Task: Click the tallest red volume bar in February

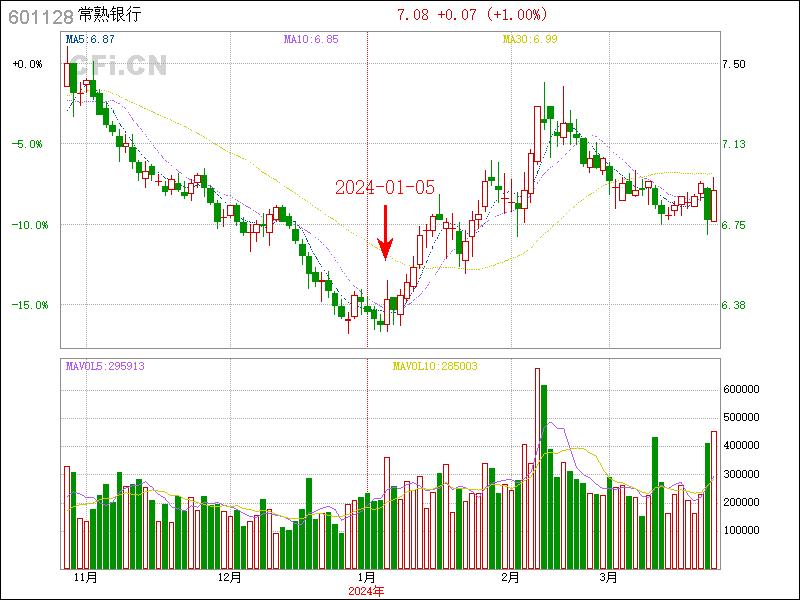Action: (537, 468)
